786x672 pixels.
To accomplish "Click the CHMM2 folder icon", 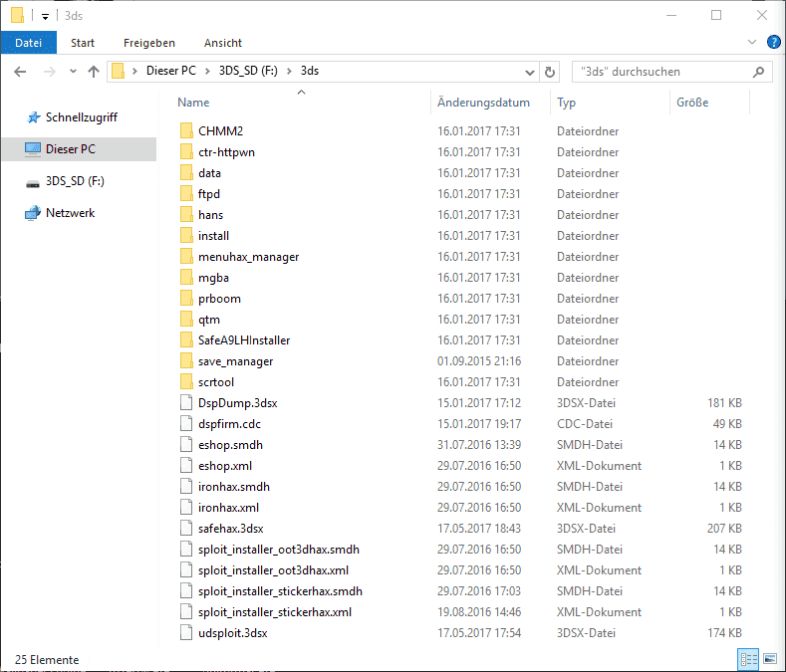I will tap(186, 130).
